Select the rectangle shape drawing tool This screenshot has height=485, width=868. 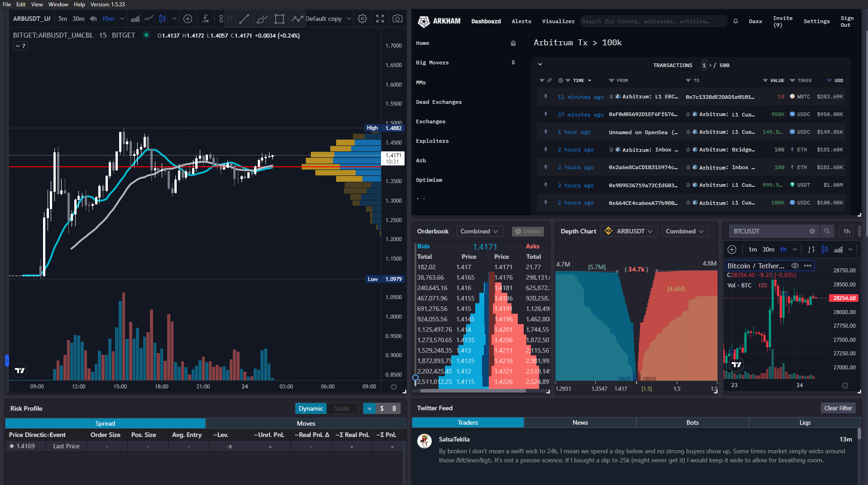[280, 19]
